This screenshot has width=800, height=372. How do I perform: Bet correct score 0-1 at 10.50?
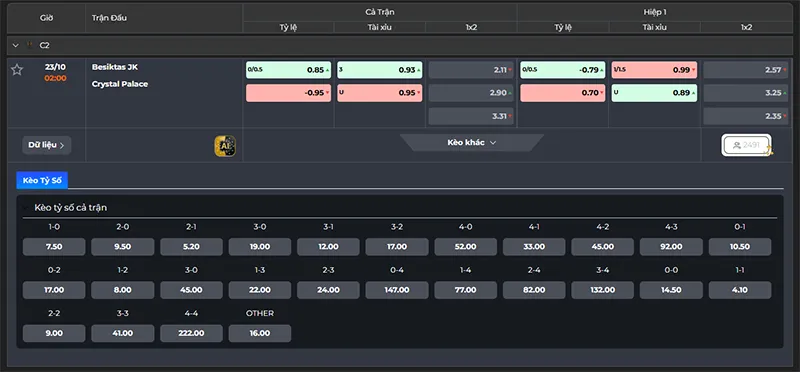pyautogui.click(x=740, y=246)
